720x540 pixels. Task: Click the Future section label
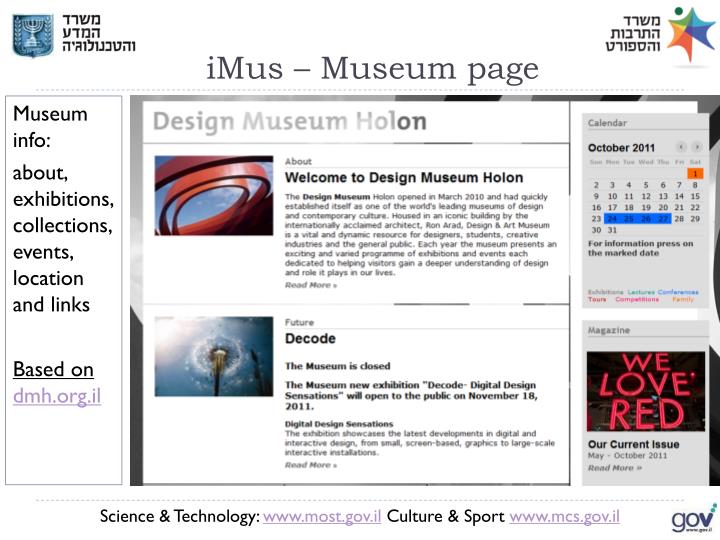pos(299,322)
